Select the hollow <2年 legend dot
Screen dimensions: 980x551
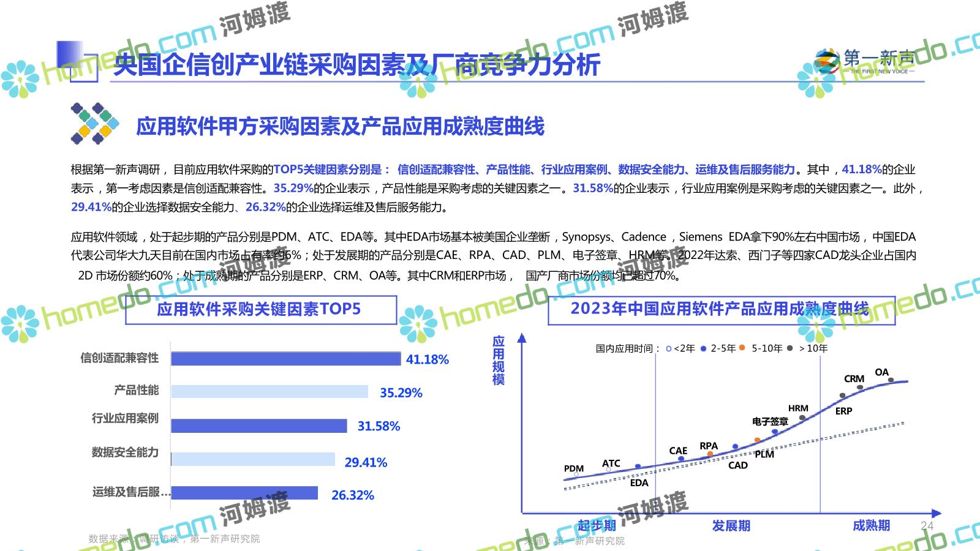pyautogui.click(x=668, y=349)
